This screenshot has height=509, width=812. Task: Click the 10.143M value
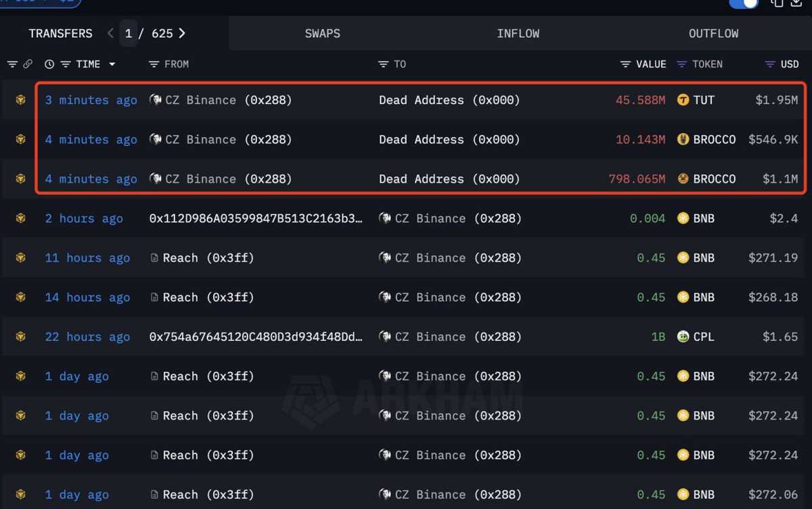click(640, 139)
